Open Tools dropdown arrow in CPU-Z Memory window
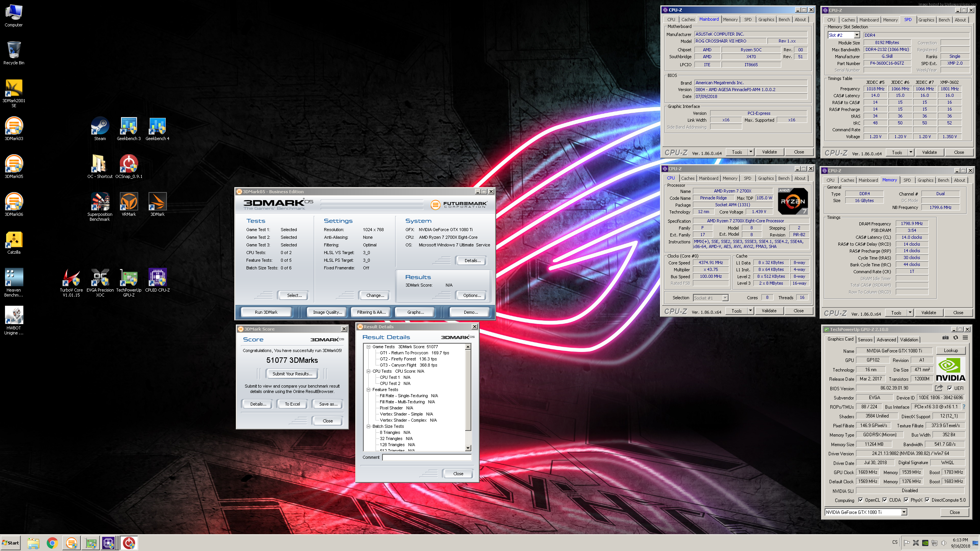The image size is (980, 551). point(910,313)
